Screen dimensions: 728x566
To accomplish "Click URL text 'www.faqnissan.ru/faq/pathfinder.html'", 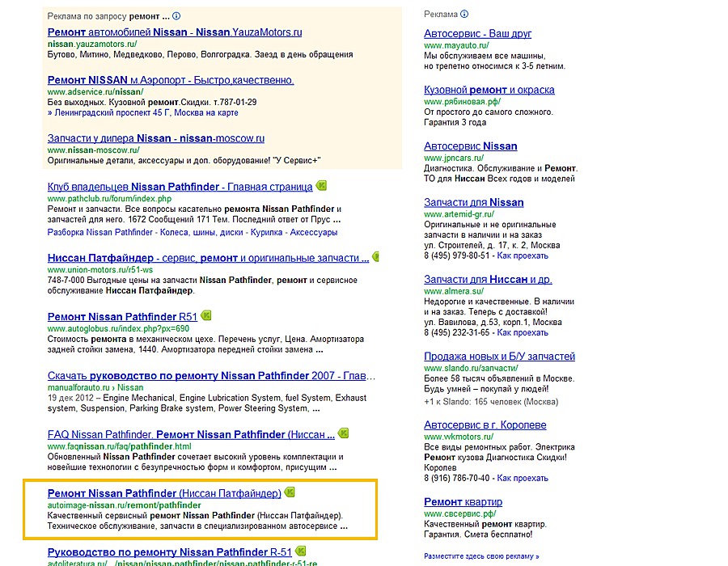I will (x=120, y=447).
